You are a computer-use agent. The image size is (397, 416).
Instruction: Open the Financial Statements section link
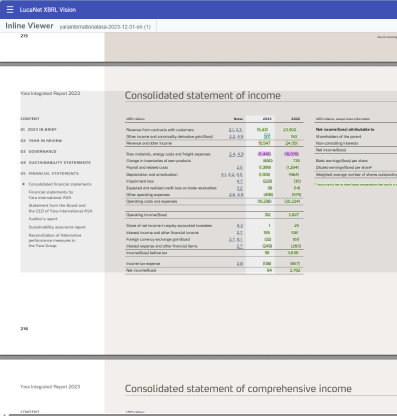tap(49, 173)
